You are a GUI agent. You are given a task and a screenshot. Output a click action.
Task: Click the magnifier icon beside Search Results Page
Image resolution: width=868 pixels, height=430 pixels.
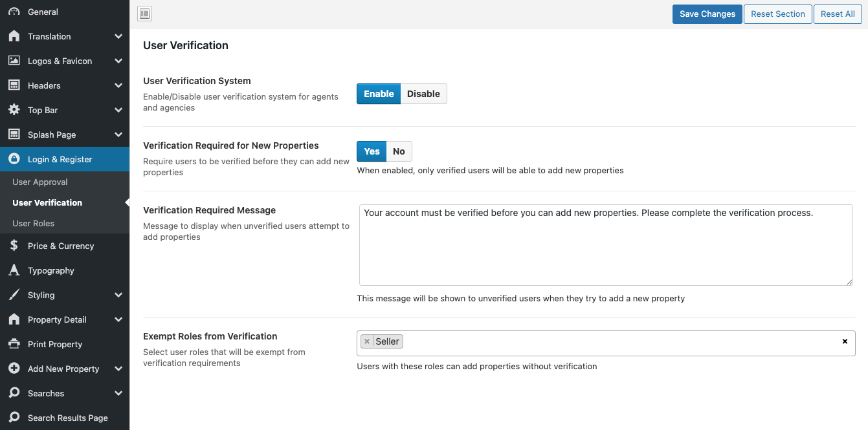(14, 418)
